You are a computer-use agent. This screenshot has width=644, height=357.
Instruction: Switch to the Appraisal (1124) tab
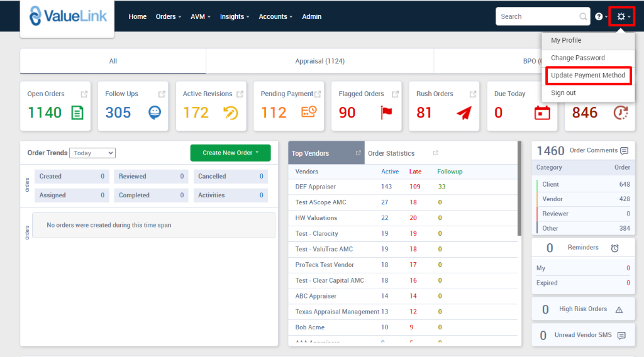pyautogui.click(x=319, y=62)
